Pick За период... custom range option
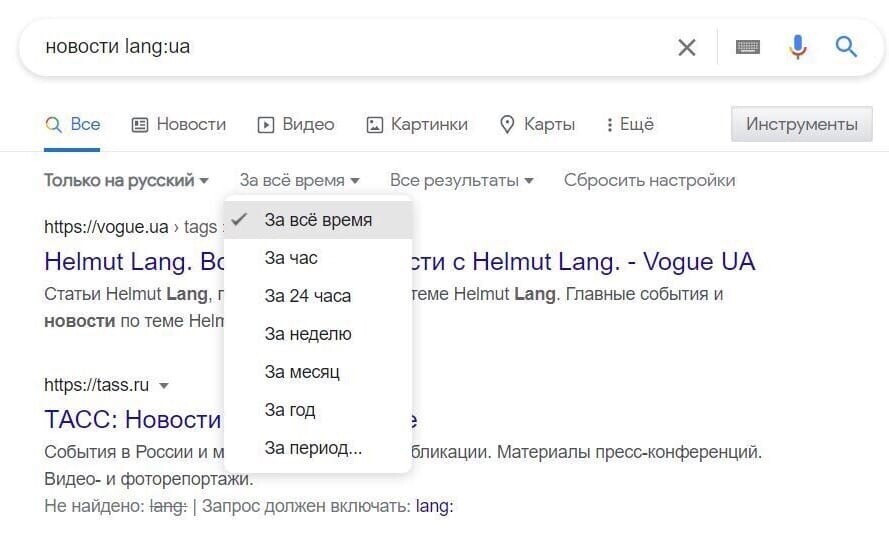Viewport: 889px width, 557px height. 313,448
